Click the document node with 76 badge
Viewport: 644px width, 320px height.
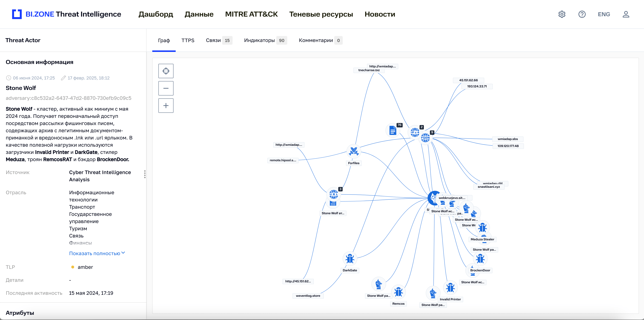click(393, 130)
